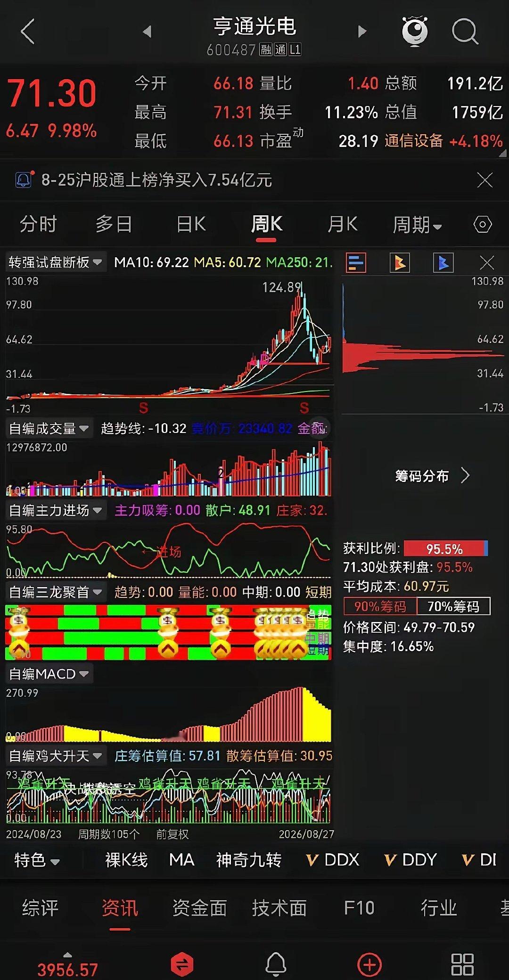Open the 特色 dropdown
The width and height of the screenshot is (509, 980).
pos(37,860)
